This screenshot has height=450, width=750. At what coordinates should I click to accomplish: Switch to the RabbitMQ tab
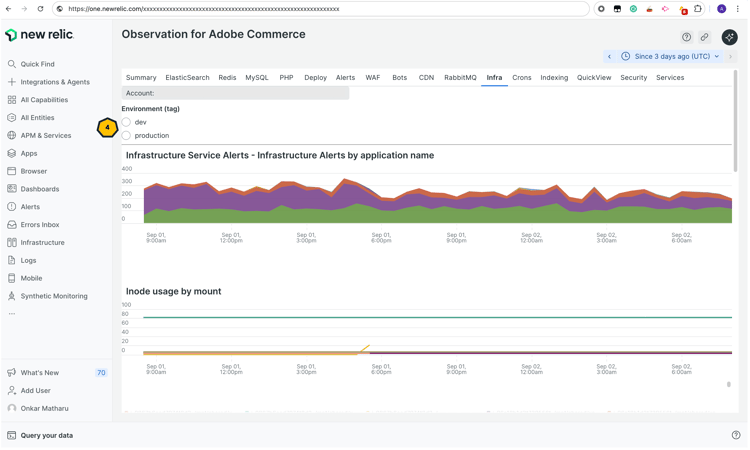[x=460, y=77]
